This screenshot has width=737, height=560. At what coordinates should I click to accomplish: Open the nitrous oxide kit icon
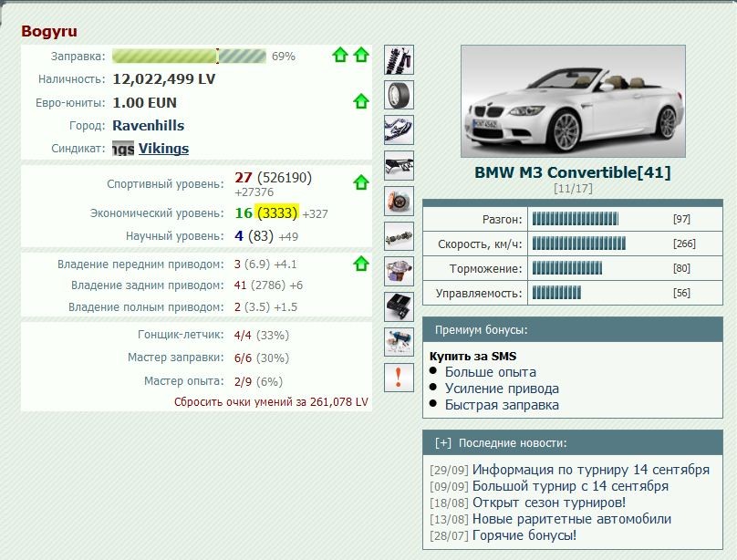tap(399, 342)
